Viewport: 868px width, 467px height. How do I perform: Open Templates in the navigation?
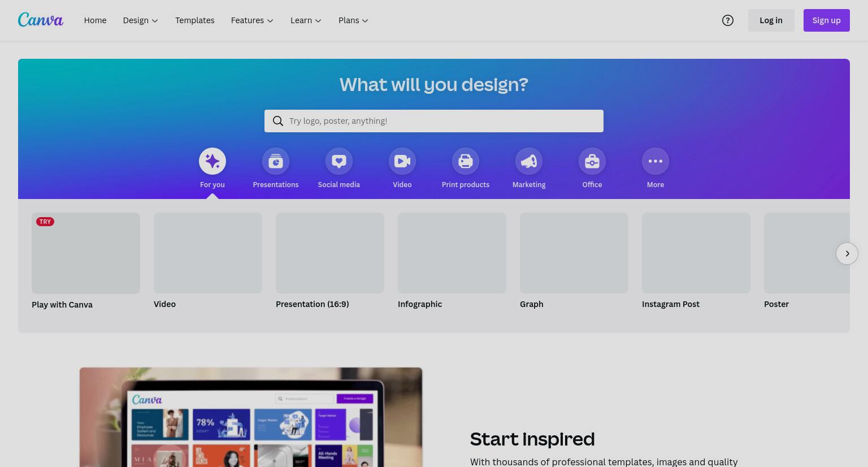tap(195, 20)
